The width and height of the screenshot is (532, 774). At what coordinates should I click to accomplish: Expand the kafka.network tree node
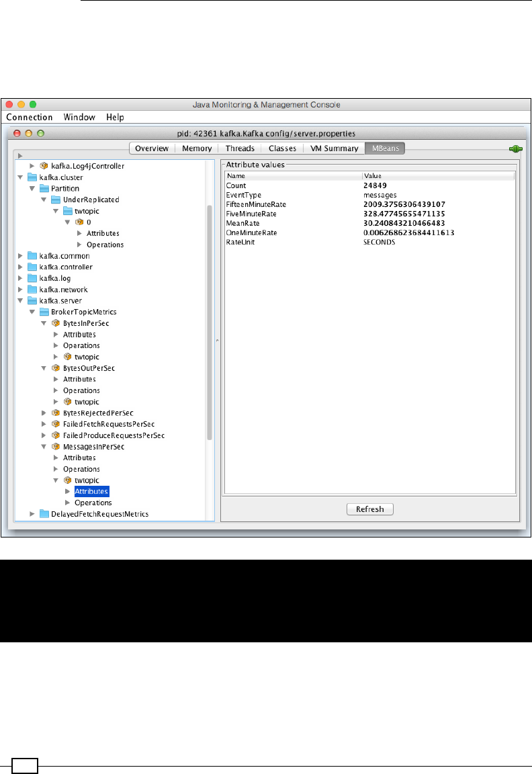tap(20, 290)
